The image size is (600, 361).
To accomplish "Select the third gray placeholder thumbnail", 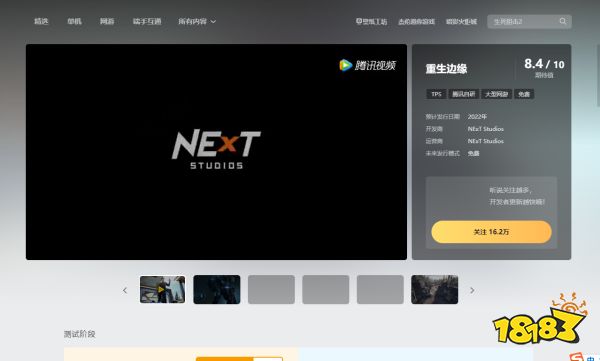I will pyautogui.click(x=271, y=289).
